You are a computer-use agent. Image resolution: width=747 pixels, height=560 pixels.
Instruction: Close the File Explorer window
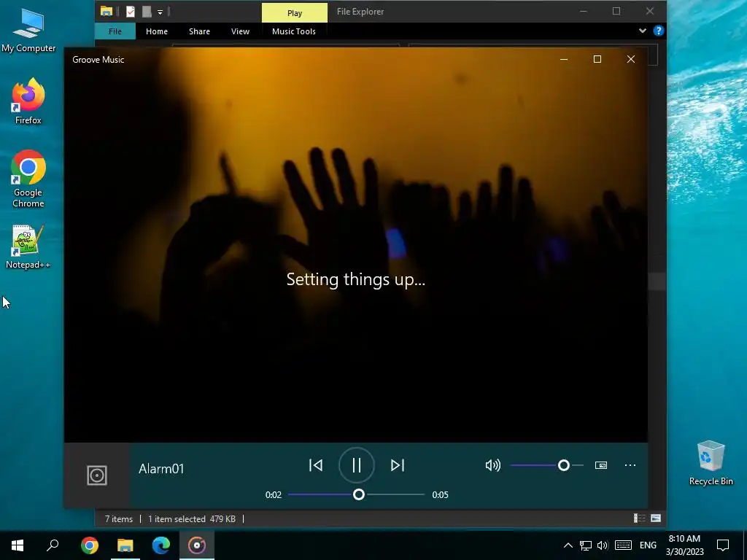coord(650,12)
